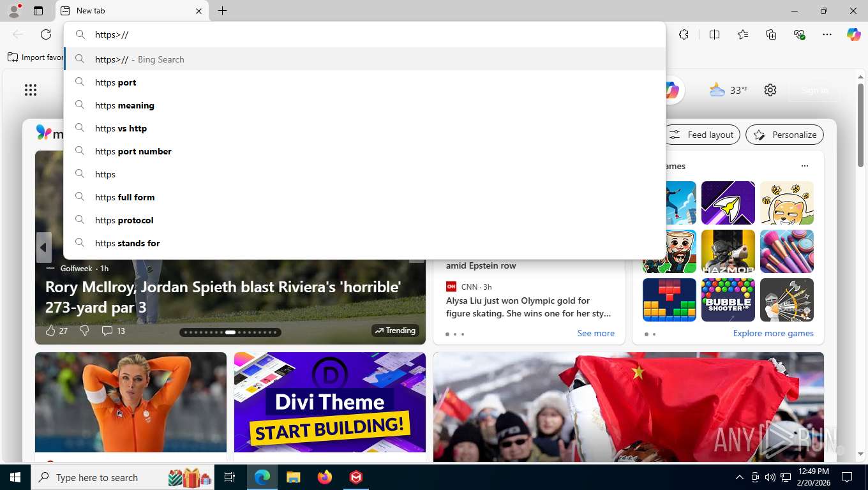Open Settings and more ellipsis menu
The width and height of the screenshot is (868, 490).
pyautogui.click(x=827, y=34)
